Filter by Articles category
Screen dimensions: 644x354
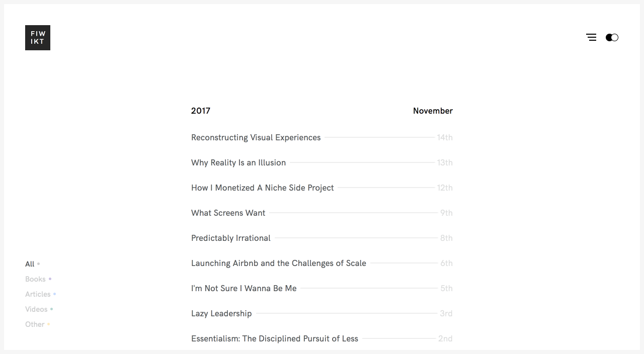(38, 294)
